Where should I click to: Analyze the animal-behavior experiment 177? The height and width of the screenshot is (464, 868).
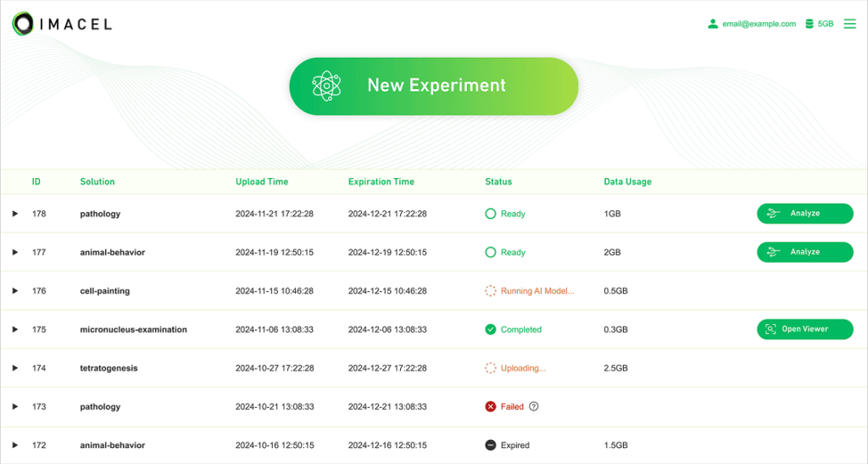804,252
